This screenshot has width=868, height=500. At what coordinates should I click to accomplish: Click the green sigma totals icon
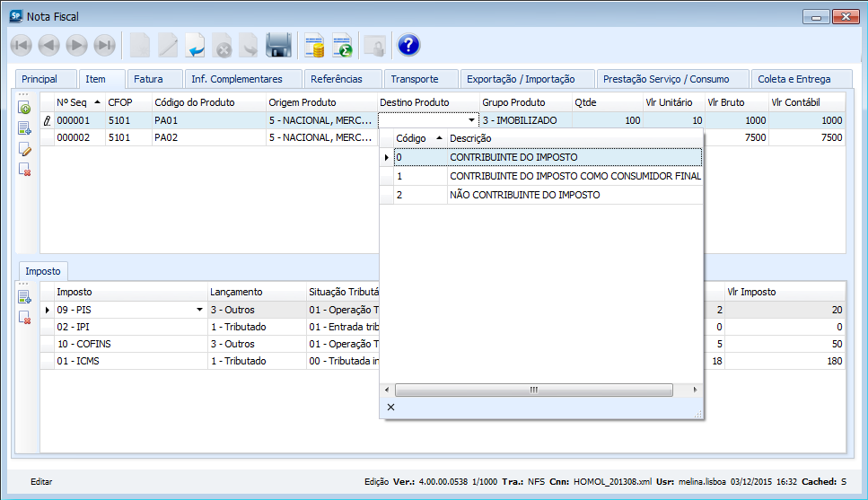(342, 45)
